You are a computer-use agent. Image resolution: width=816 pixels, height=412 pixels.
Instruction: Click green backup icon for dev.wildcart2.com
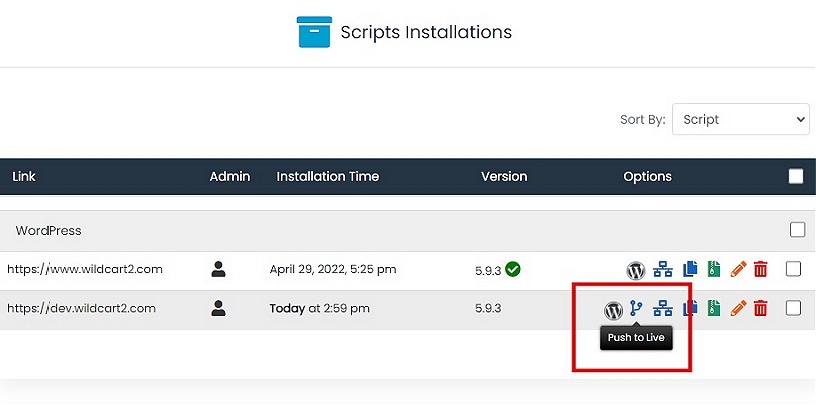click(x=713, y=309)
